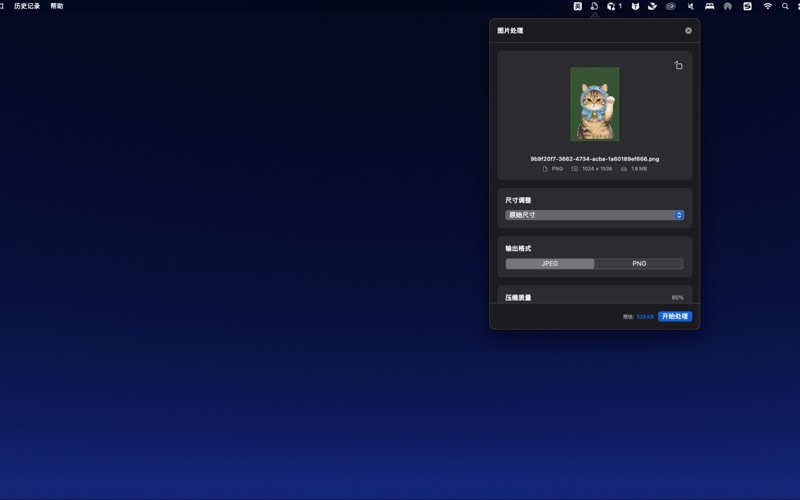The width and height of the screenshot is (800, 500).
Task: Click the white S input method icon
Action: [x=747, y=6]
